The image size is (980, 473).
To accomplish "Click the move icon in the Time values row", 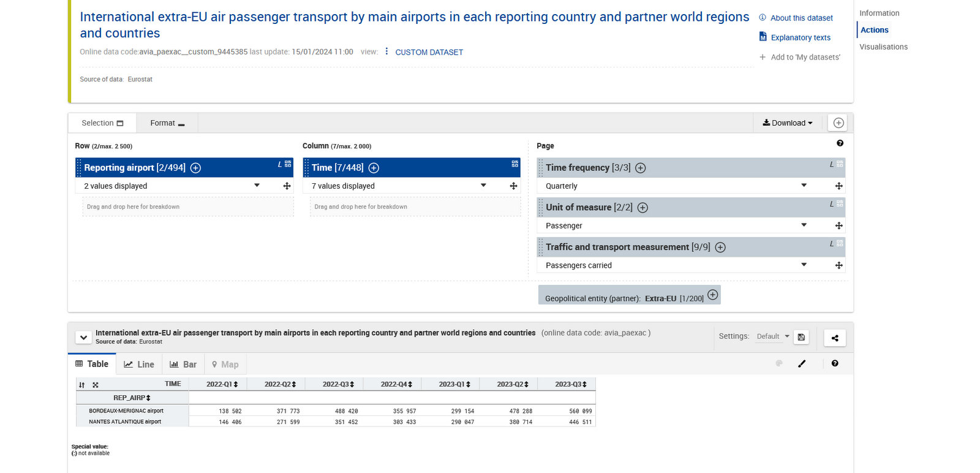I will coord(513,186).
